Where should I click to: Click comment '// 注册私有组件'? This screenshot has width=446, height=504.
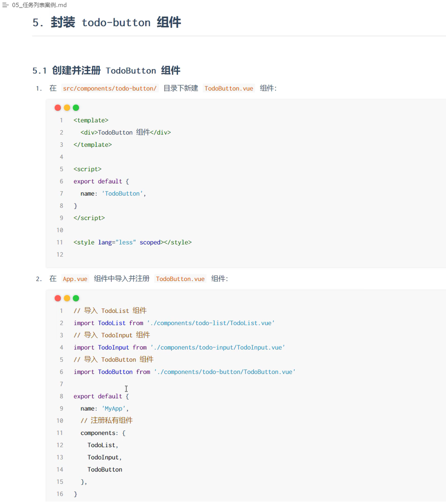pyautogui.click(x=107, y=421)
